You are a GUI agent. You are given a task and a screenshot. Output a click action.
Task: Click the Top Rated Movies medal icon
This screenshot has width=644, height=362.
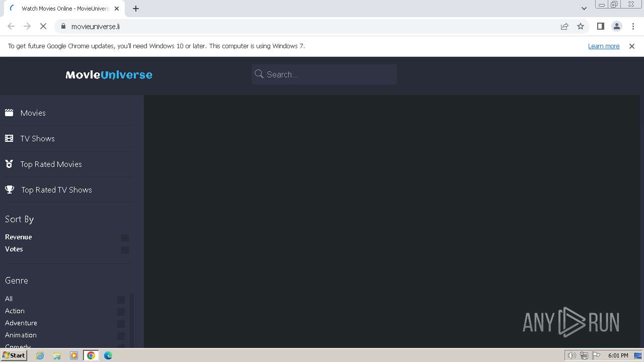click(9, 164)
